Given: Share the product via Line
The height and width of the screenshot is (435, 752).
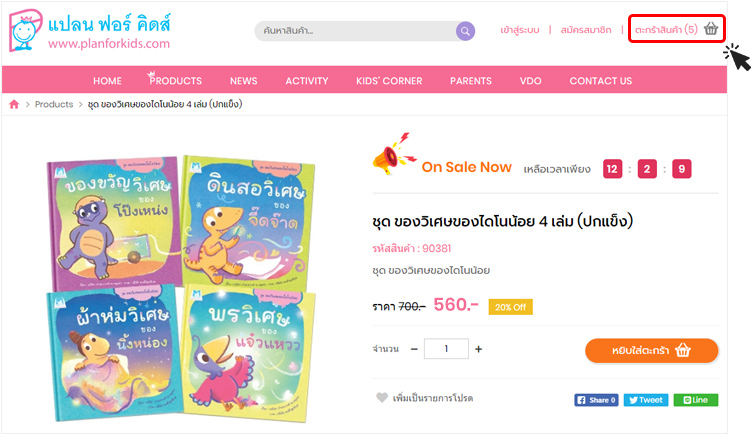Looking at the screenshot, I should (x=695, y=400).
